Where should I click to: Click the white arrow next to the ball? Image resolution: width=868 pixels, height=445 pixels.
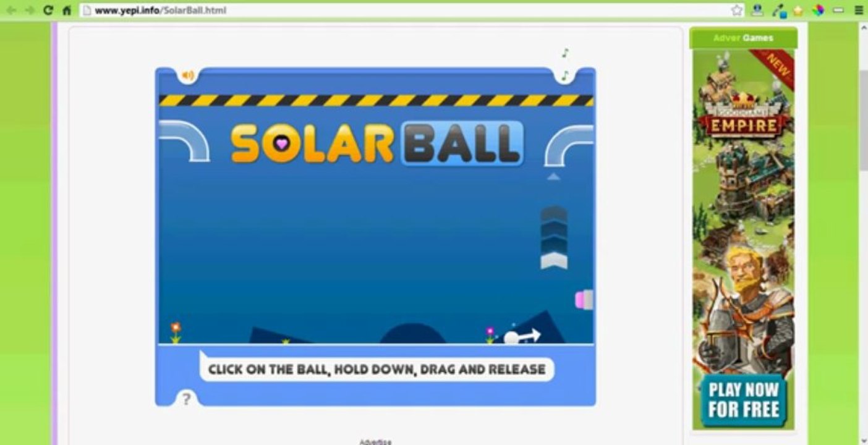pos(530,336)
